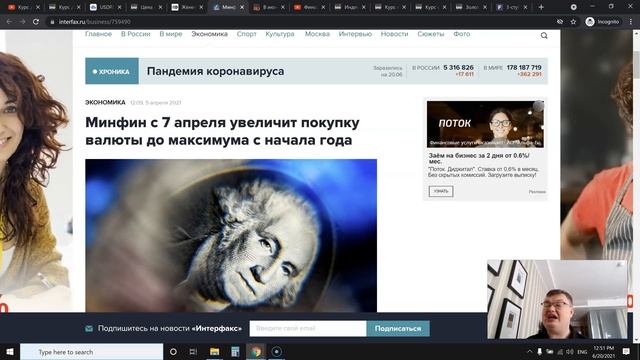Click the ЭКОНОМИКА rubric label
Viewport: 640px width, 360px height.
[x=105, y=102]
